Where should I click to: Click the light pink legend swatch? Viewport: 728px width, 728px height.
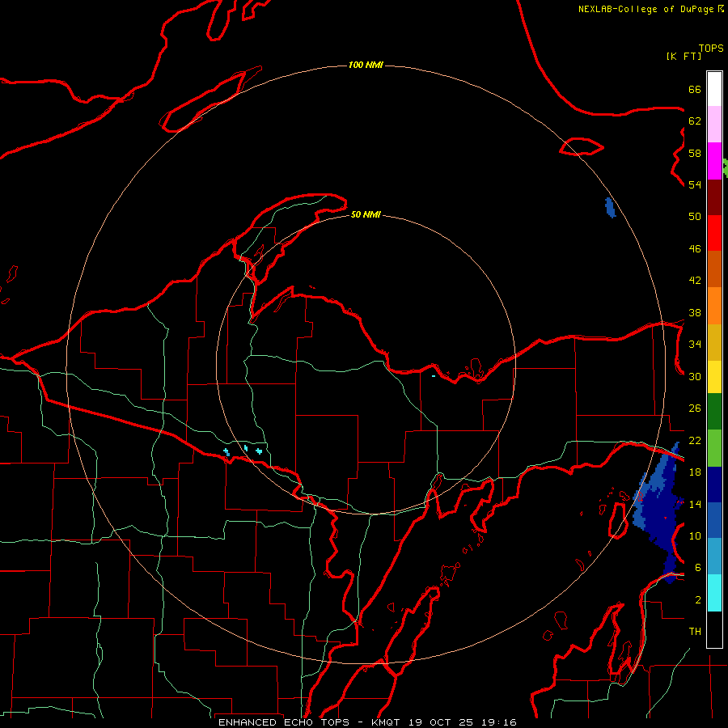(714, 125)
